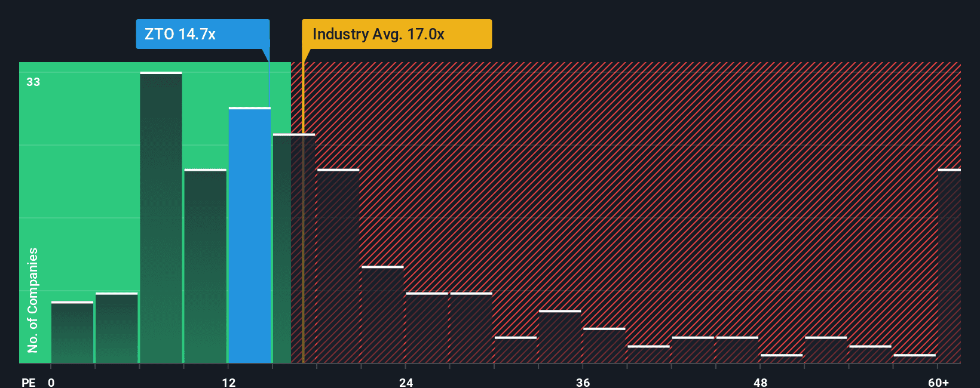Screen dimensions: 980x388
Task: Click the 'PE' x-axis title
Action: pyautogui.click(x=28, y=382)
